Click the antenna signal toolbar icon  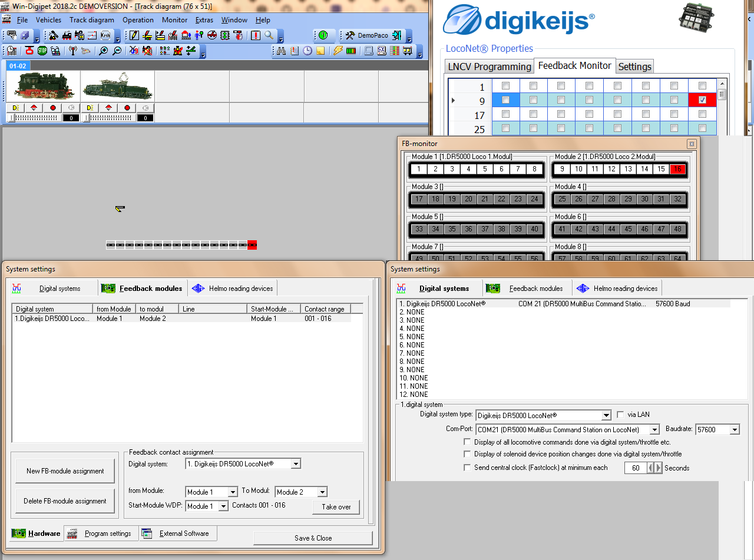(x=73, y=51)
